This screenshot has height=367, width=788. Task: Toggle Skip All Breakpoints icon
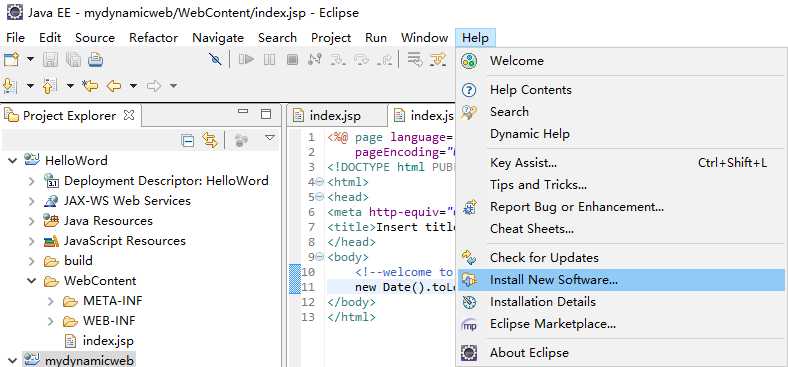(215, 60)
